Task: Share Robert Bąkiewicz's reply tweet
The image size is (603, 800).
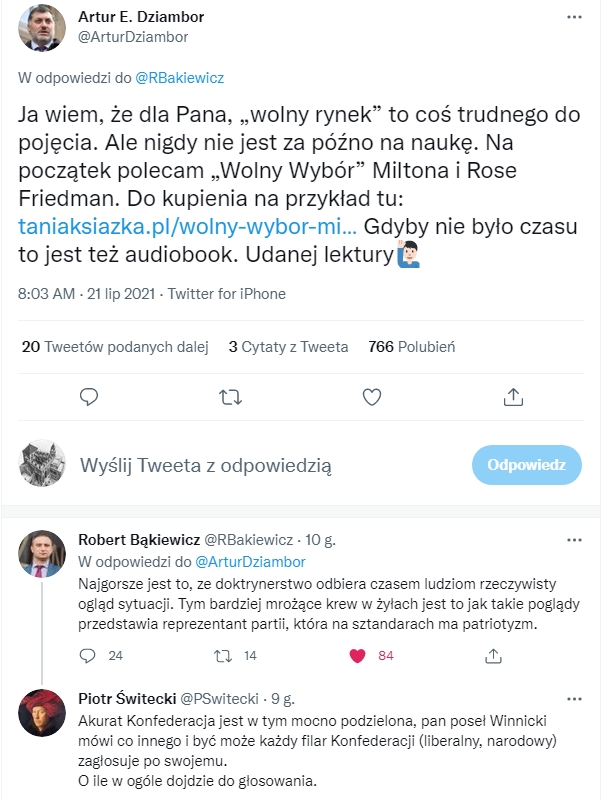Action: 492,656
